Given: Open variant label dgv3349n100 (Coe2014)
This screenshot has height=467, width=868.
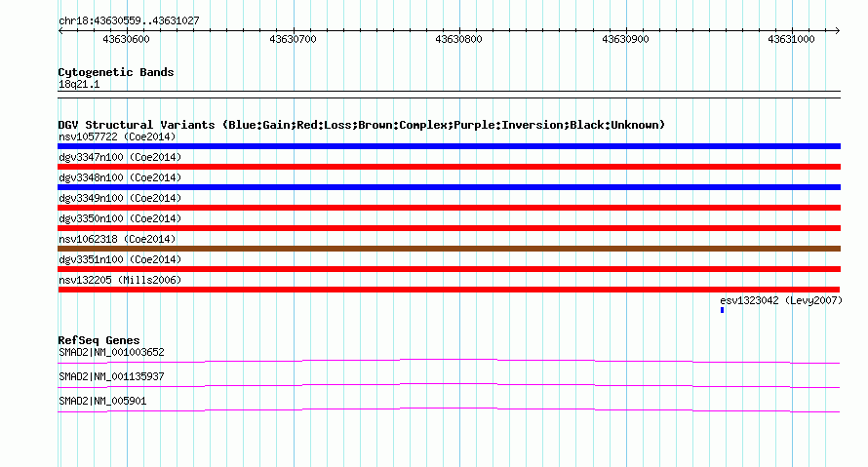Looking at the screenshot, I should point(120,198).
